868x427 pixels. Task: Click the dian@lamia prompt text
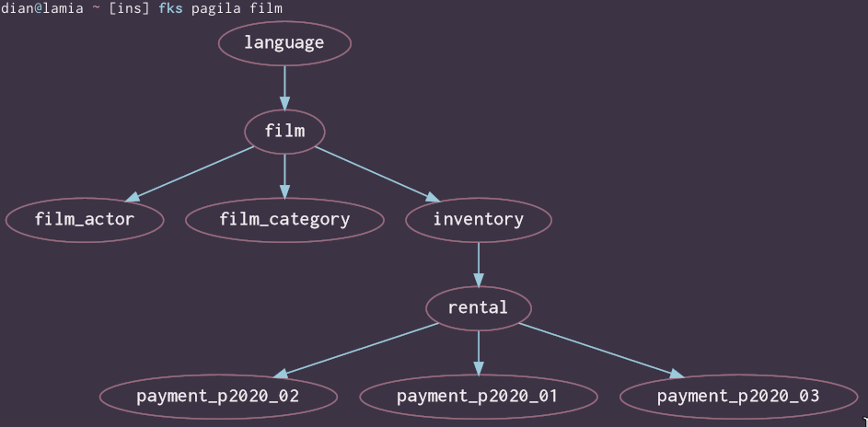coord(41,8)
